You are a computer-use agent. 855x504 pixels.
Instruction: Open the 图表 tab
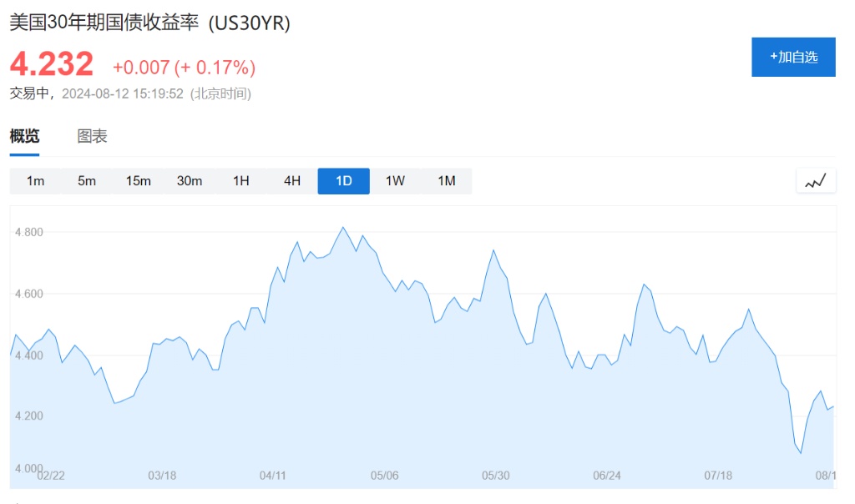click(x=92, y=136)
